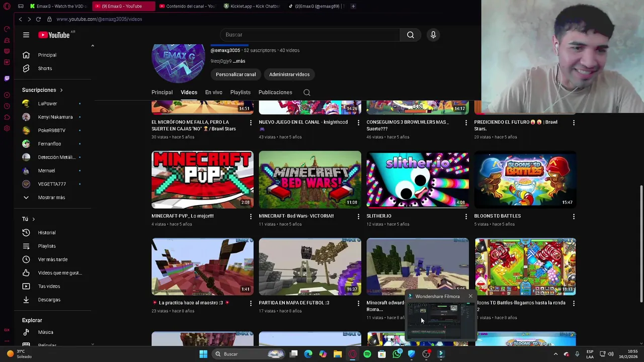Open new browser tab
The width and height of the screenshot is (644, 362).
coord(353,7)
